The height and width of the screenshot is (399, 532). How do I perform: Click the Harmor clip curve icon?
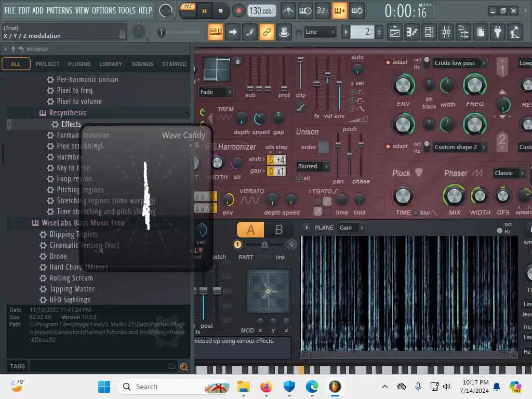click(x=300, y=108)
